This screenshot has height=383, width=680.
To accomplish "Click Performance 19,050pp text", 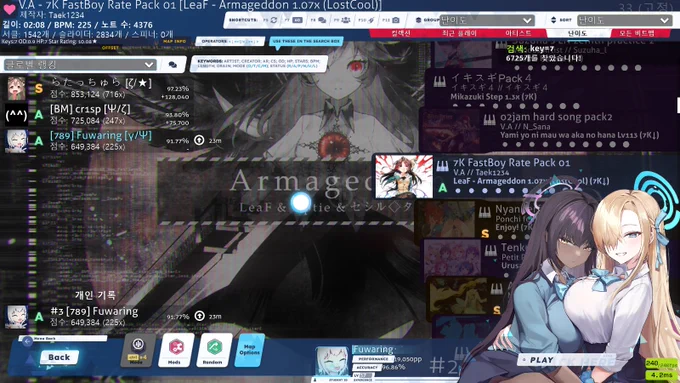I will 387,359.
